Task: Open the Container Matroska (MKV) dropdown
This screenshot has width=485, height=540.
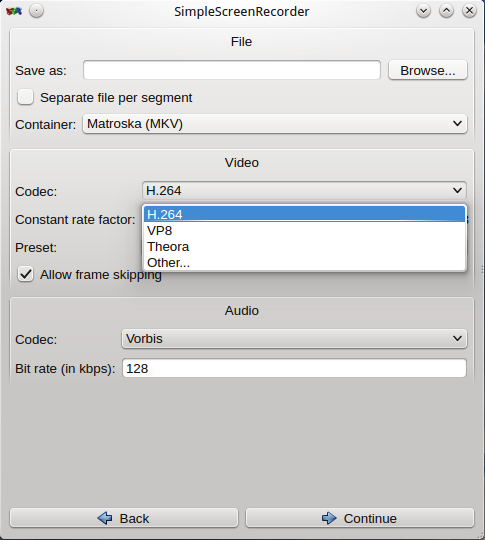Action: coord(275,124)
